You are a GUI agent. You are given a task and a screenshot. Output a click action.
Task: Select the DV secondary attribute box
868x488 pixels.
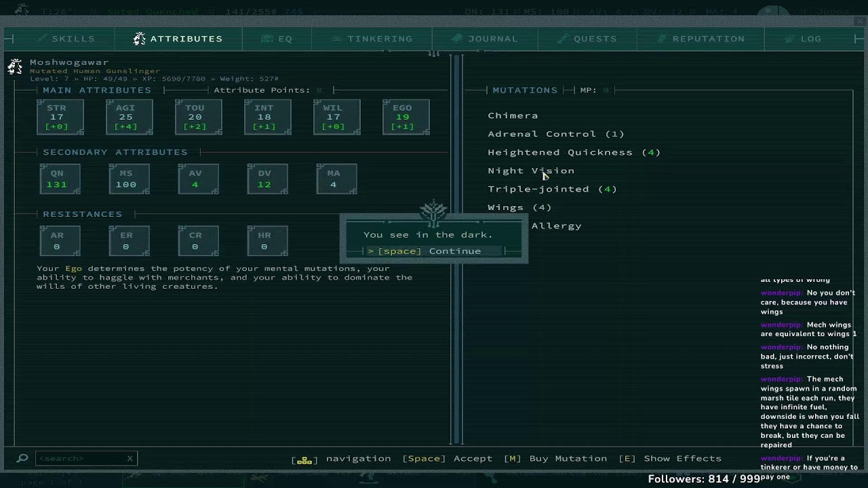coord(268,179)
